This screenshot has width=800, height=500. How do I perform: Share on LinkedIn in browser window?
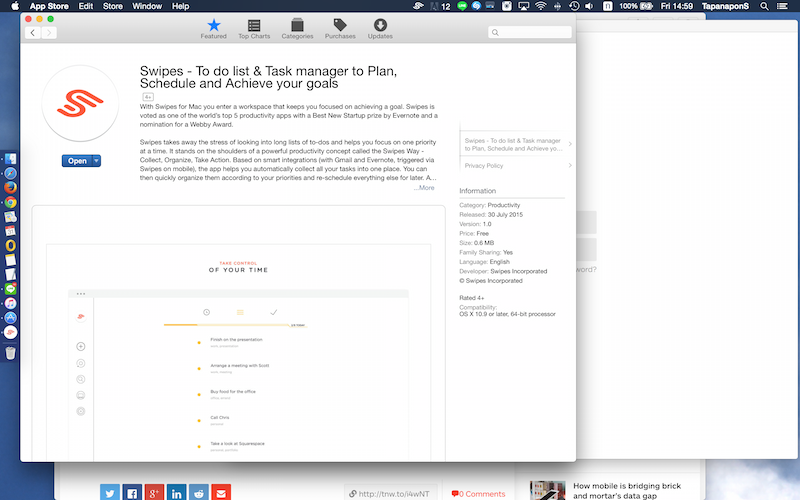pos(177,493)
